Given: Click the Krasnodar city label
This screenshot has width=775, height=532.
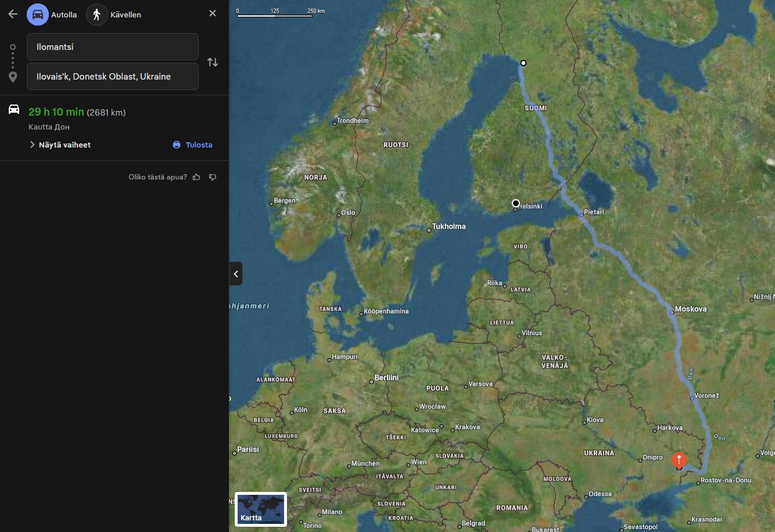Looking at the screenshot, I should coord(707,520).
